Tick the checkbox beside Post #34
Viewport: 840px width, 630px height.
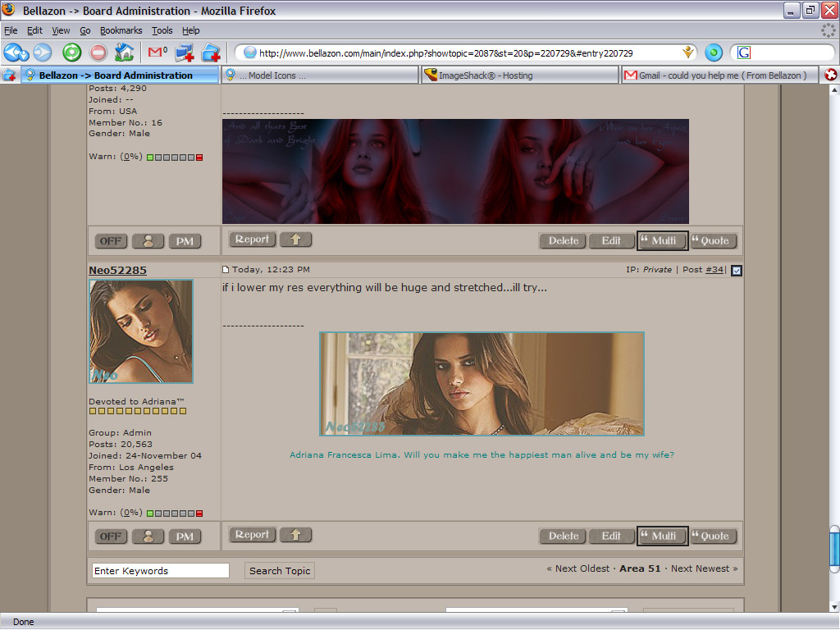click(x=736, y=271)
